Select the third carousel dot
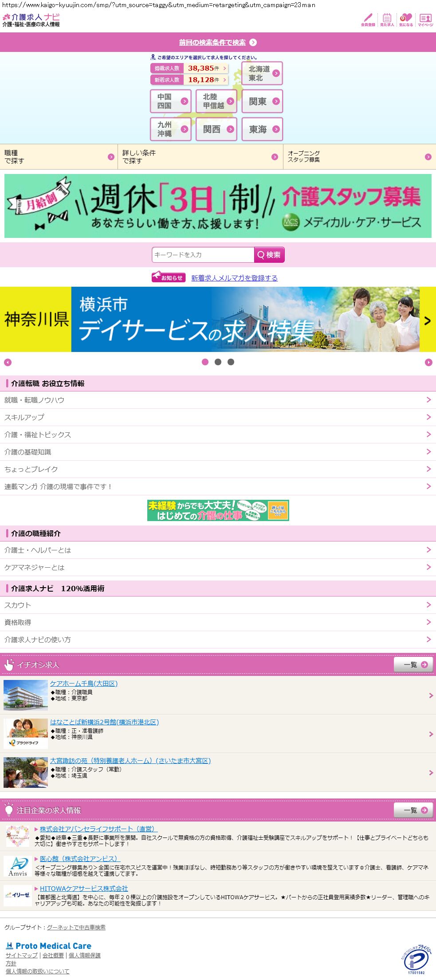The width and height of the screenshot is (436, 980). point(231,362)
